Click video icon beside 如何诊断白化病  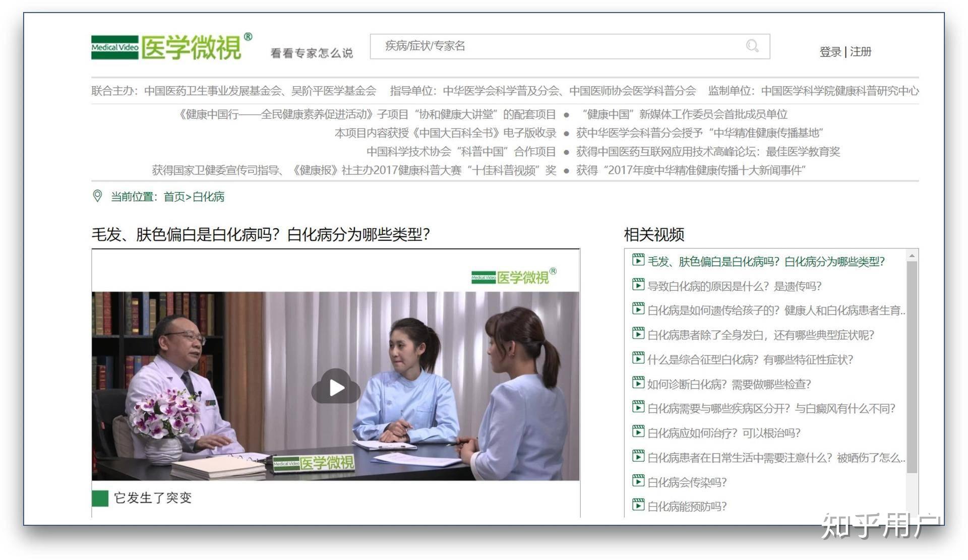[x=638, y=383]
